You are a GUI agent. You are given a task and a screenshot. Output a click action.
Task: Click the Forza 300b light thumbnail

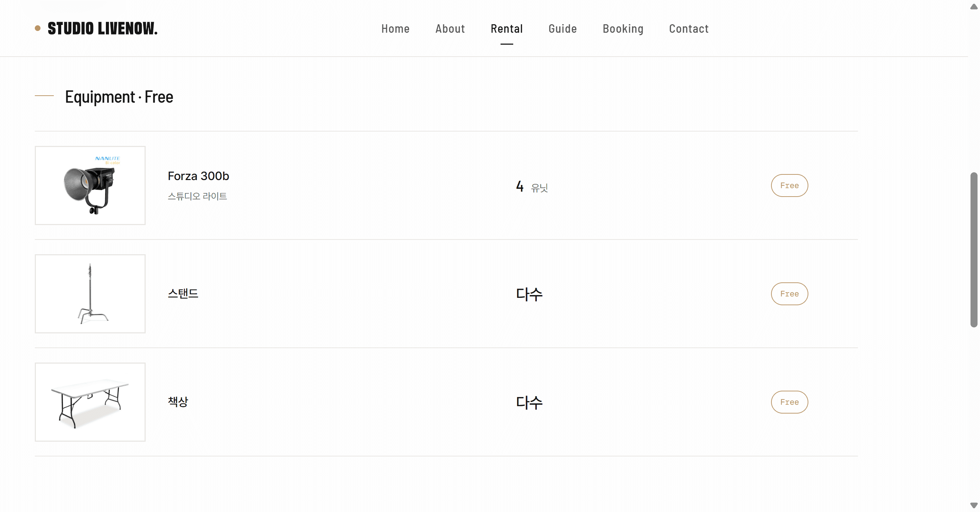(90, 186)
